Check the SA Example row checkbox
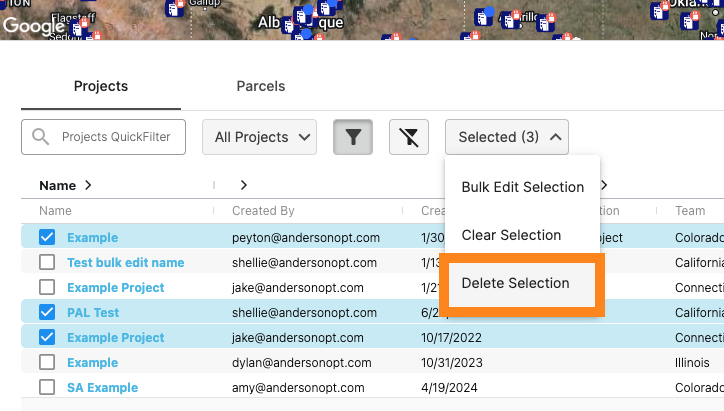Viewport: 724px width, 411px height. (47, 387)
